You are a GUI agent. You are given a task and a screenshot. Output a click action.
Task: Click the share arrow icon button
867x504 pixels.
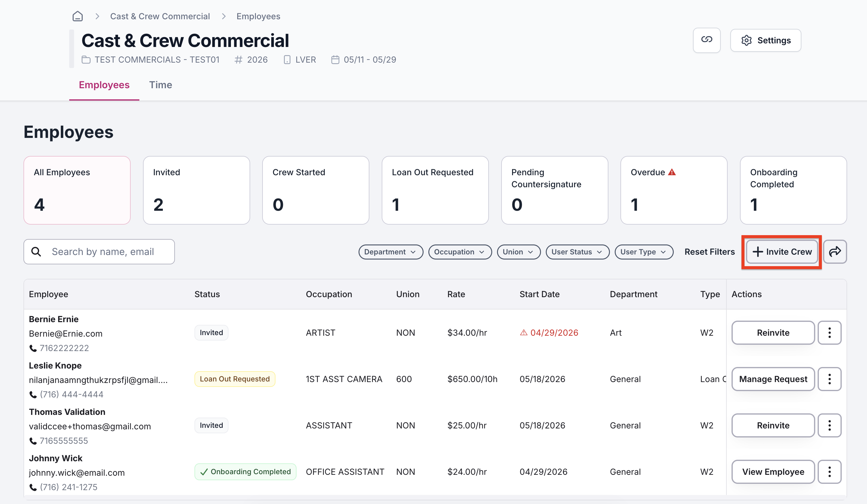click(835, 251)
